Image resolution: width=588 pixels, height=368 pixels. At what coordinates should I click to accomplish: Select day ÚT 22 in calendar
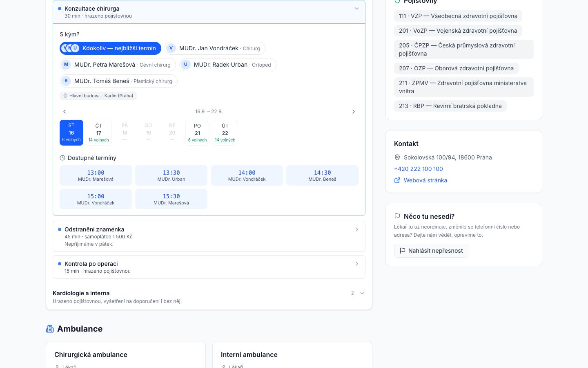[x=225, y=132]
